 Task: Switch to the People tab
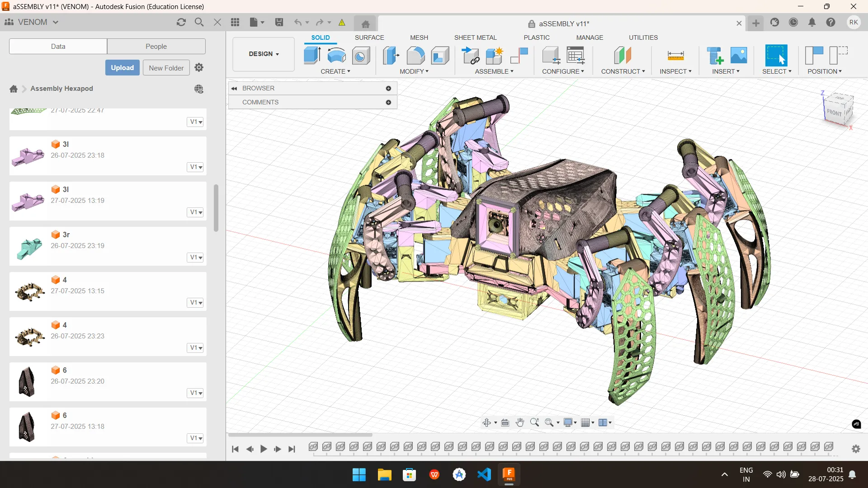coord(156,47)
